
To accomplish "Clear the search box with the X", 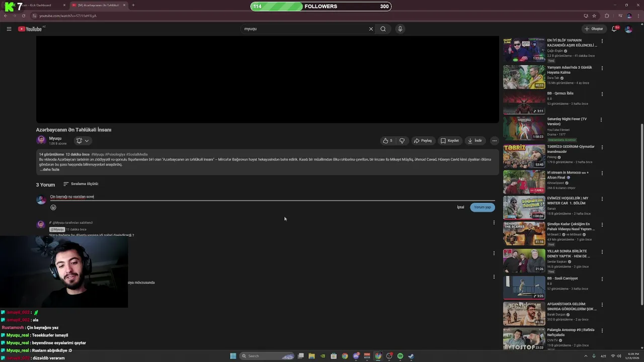I will pyautogui.click(x=371, y=29).
